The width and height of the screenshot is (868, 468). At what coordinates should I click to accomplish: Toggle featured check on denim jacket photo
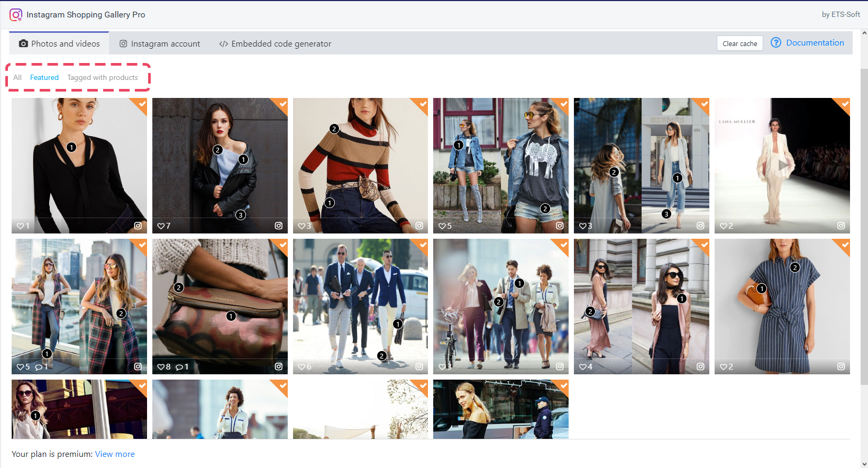point(563,104)
